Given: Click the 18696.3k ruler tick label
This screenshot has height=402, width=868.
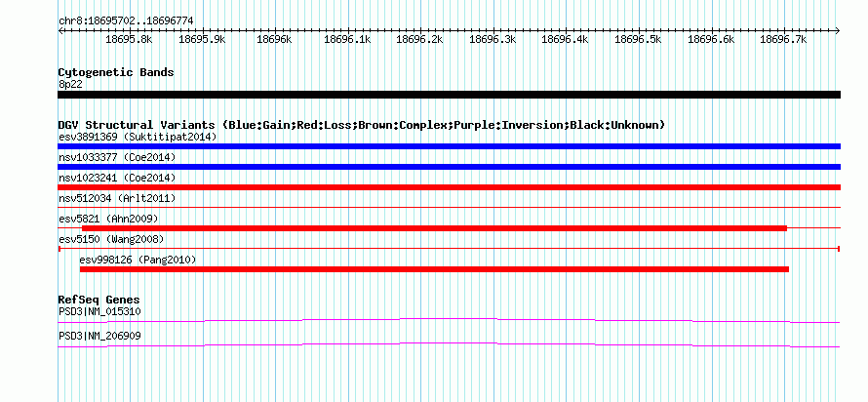Looking at the screenshot, I should 493,39.
